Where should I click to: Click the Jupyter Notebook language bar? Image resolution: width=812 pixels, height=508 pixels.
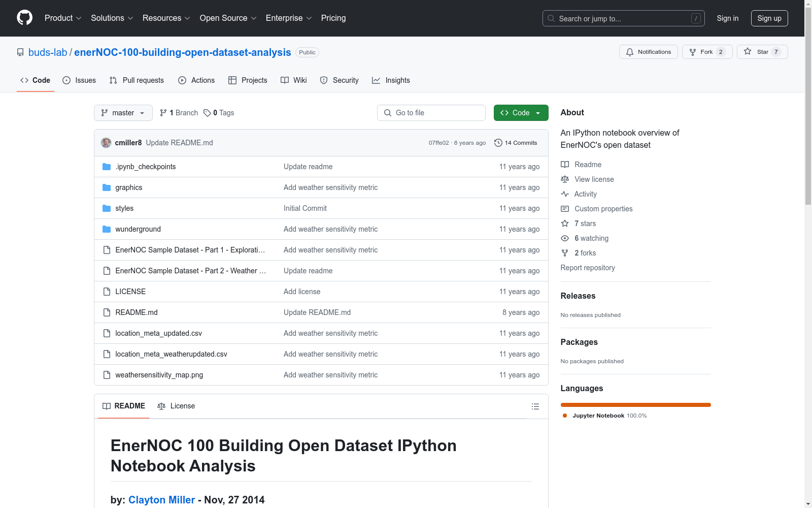click(635, 405)
